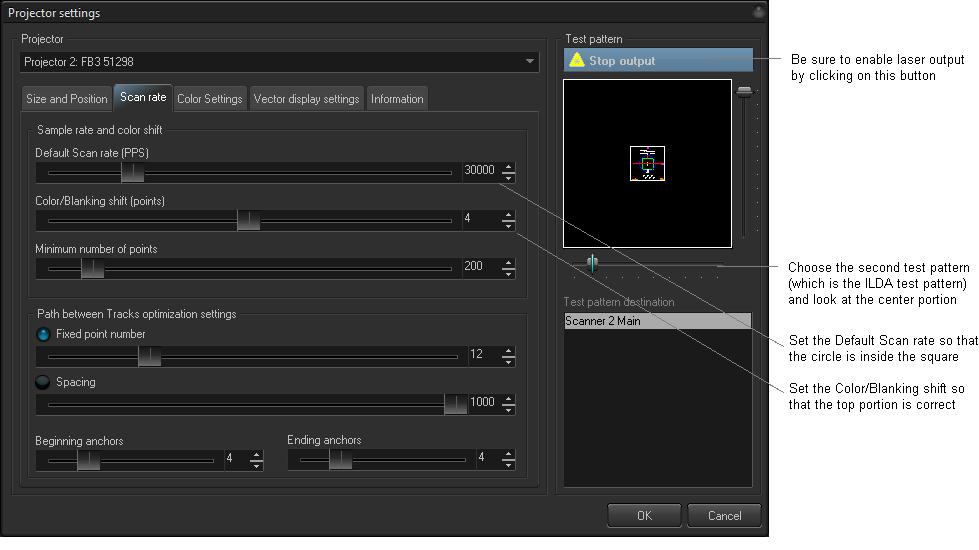Image resolution: width=979 pixels, height=550 pixels.
Task: Click the Cancel button
Action: point(724,516)
